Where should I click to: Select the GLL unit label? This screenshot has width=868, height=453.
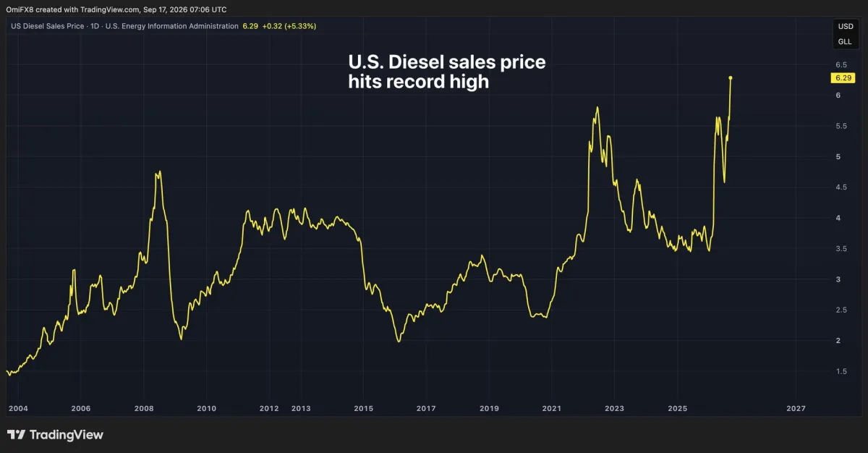tap(845, 42)
